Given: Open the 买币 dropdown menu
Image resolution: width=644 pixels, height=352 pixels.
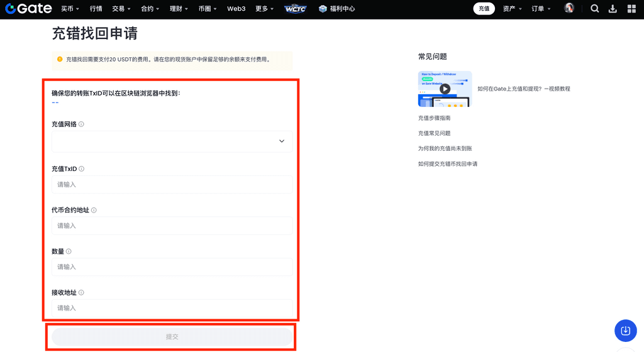Looking at the screenshot, I should [x=70, y=9].
